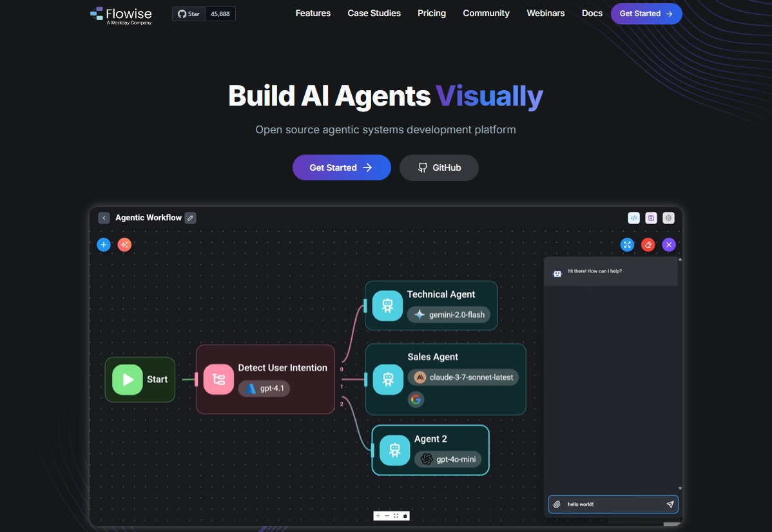Click the blue plus add-node icon
772x532 pixels.
104,245
